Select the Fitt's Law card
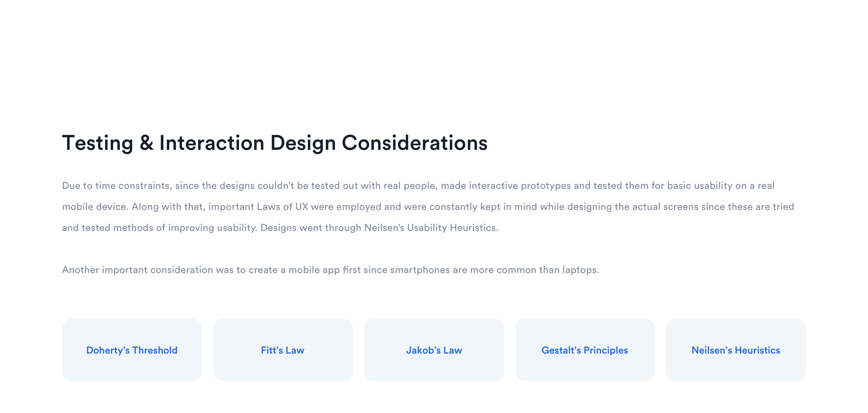This screenshot has height=413, width=868. click(x=283, y=350)
